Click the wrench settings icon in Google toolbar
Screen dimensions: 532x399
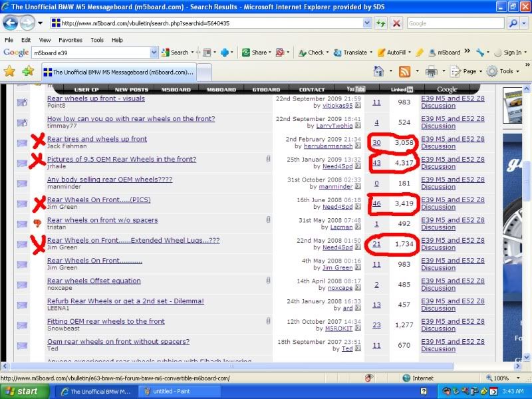click(480, 53)
